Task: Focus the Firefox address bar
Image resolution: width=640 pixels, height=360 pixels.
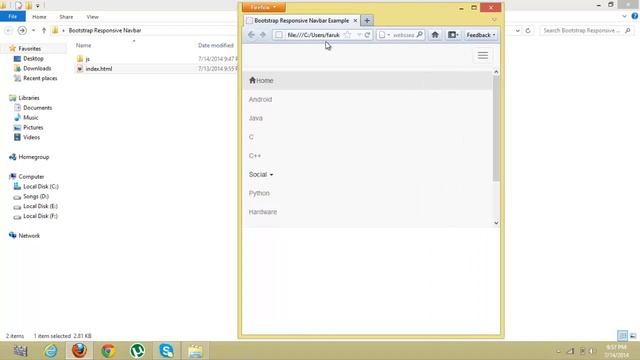Action: coord(313,35)
